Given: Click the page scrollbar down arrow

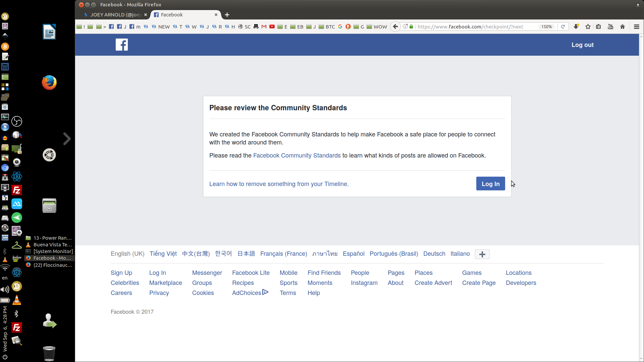Looking at the screenshot, I should pyautogui.click(x=641, y=359).
